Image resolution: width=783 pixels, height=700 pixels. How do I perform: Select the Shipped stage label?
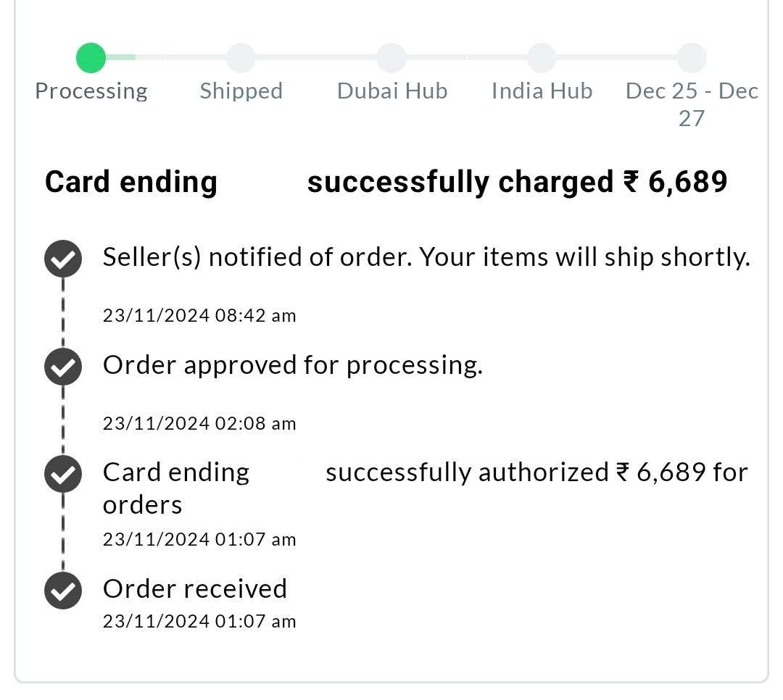241,91
